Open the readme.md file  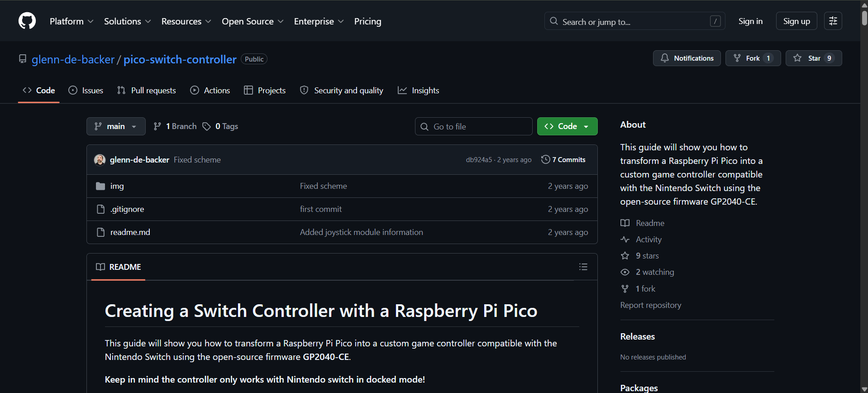(x=130, y=232)
